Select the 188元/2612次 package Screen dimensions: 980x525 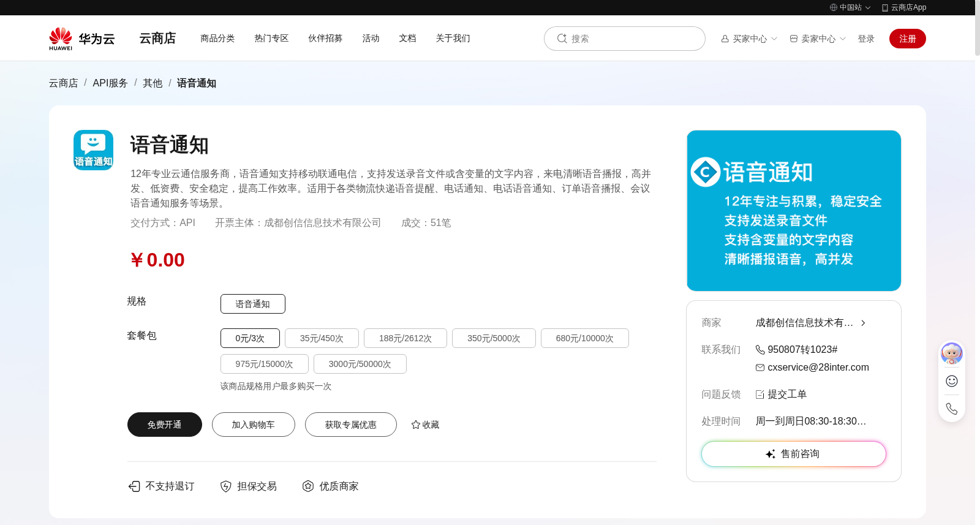[405, 338]
